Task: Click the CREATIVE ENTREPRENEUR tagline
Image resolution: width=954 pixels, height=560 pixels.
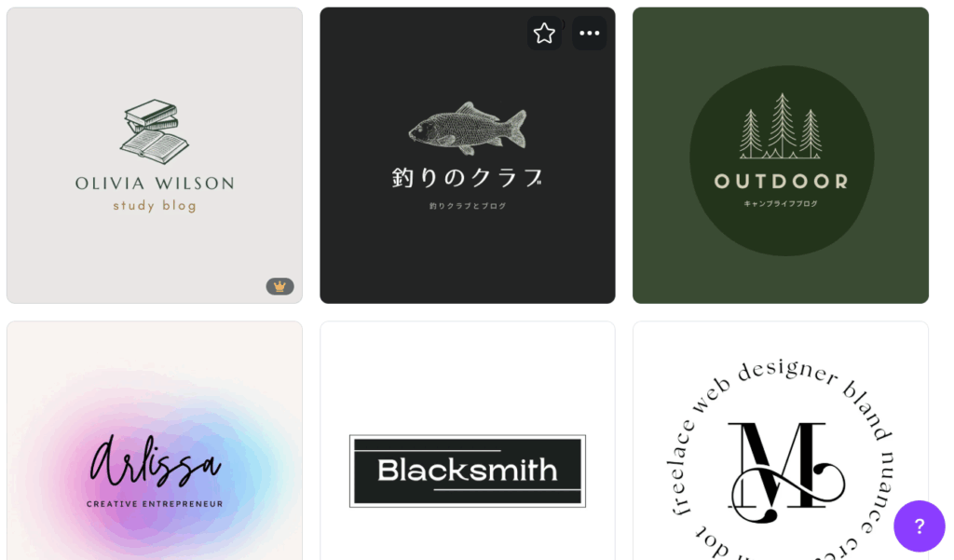Action: [x=155, y=504]
